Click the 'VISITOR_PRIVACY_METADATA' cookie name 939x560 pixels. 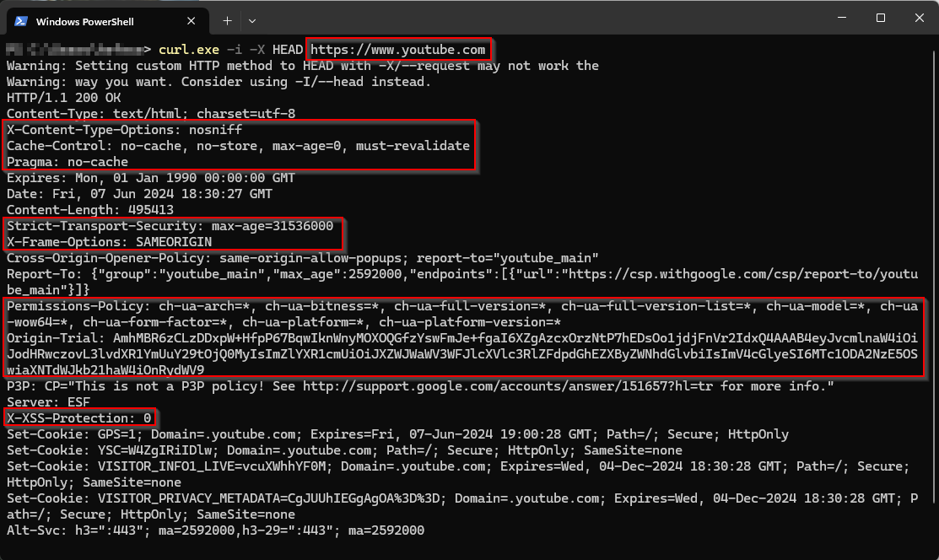(189, 498)
